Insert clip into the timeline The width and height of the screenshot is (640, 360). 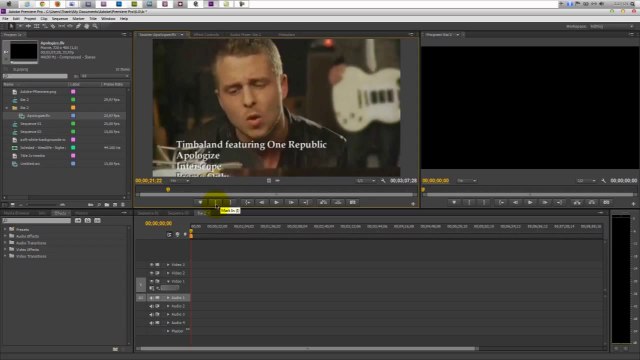click(323, 202)
